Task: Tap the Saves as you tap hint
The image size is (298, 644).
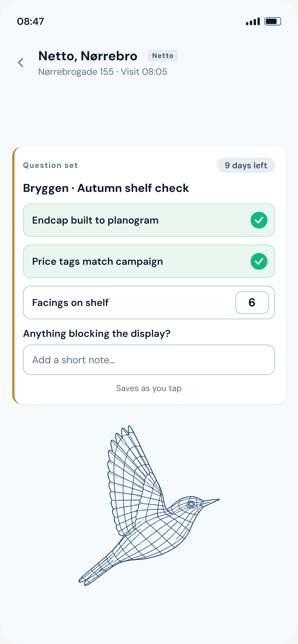Action: (x=149, y=388)
